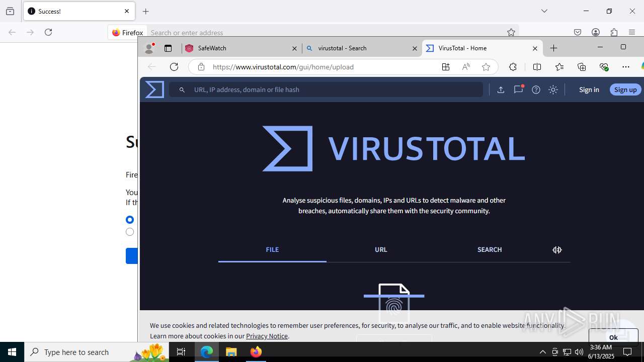This screenshot has height=362, width=644.
Task: Open Firefox extensions icon
Action: [x=614, y=32]
